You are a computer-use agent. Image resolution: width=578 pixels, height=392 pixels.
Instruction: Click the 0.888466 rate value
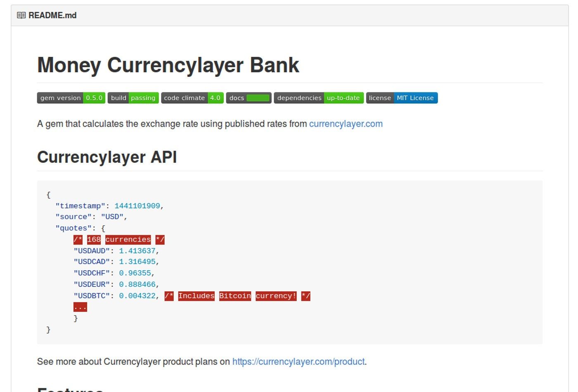(x=137, y=284)
